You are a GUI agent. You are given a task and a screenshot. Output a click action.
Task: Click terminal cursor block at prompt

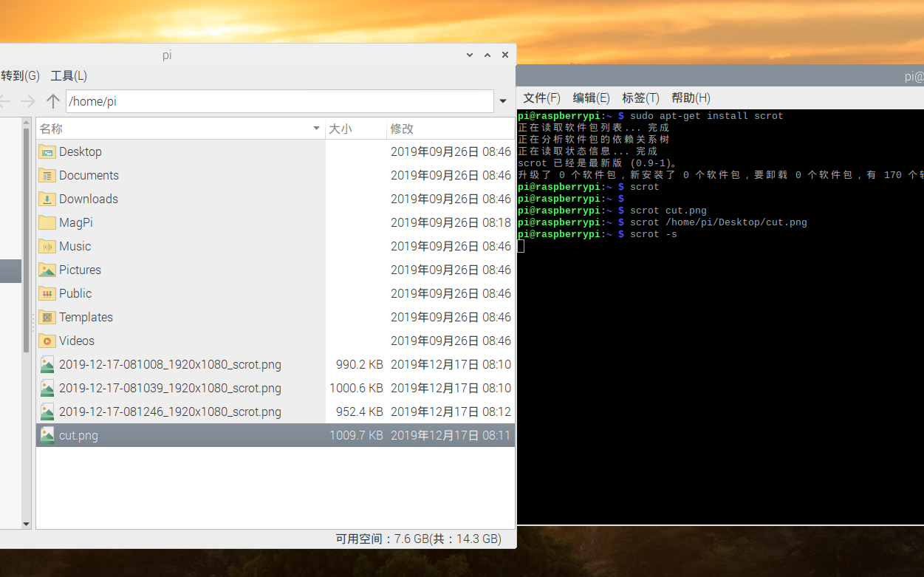[521, 246]
